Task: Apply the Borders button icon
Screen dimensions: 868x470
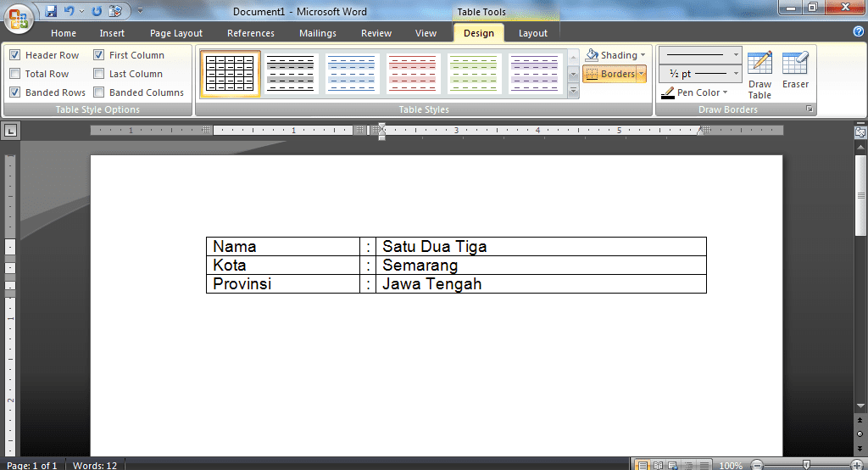Action: (x=592, y=74)
